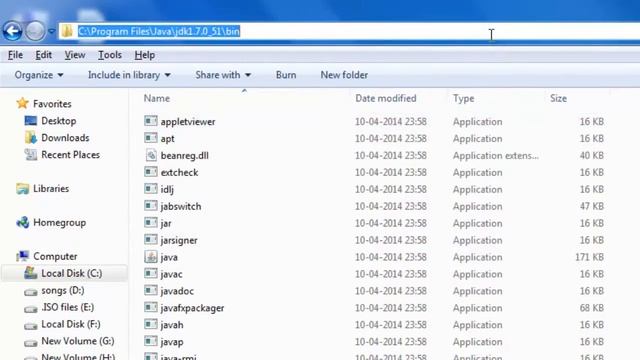Click the appletviewer application icon

(x=151, y=121)
